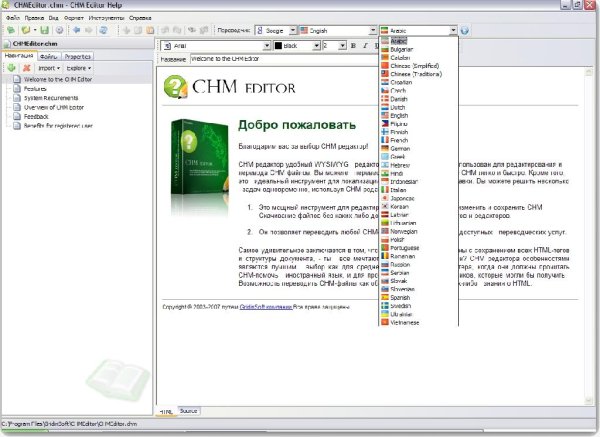
Task: Open the Black font color dropdown
Action: pyautogui.click(x=316, y=46)
